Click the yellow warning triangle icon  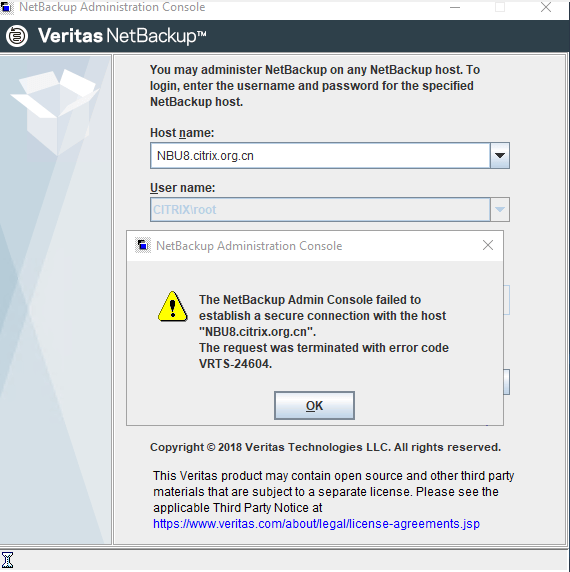coord(172,306)
